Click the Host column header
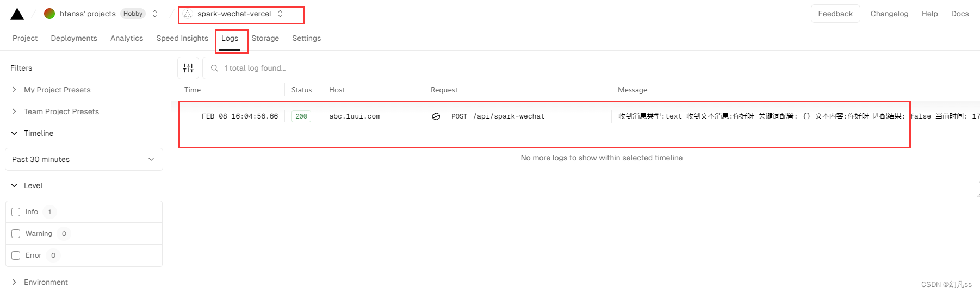The width and height of the screenshot is (980, 293). [x=337, y=90]
